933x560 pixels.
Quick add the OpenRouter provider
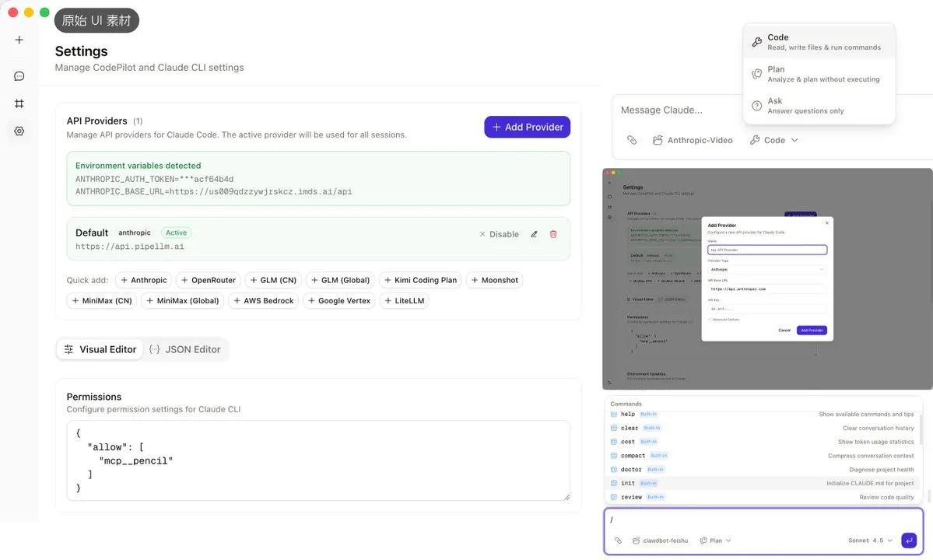tap(208, 280)
